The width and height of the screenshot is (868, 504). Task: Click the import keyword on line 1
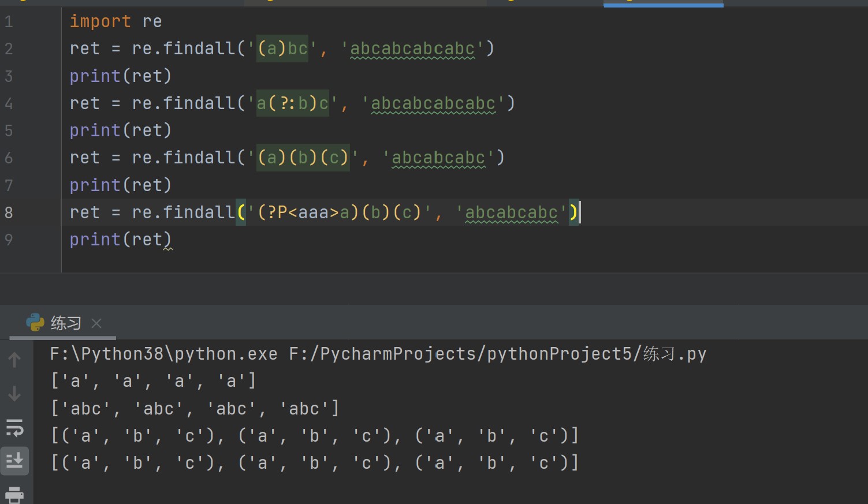pos(100,21)
